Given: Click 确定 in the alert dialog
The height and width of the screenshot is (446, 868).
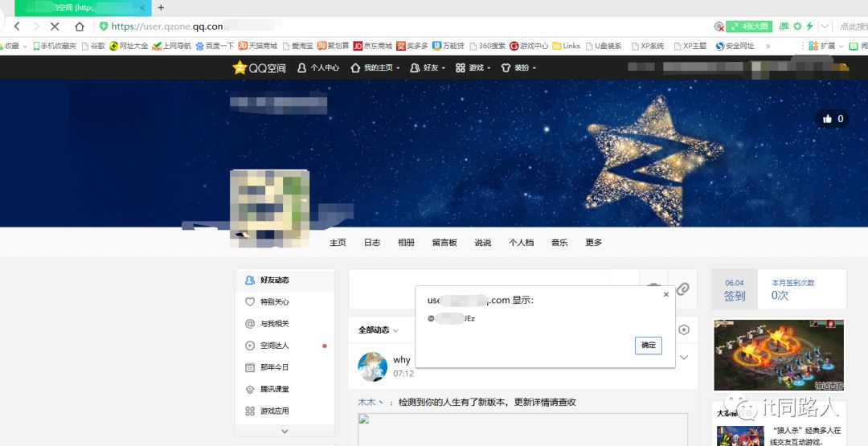Looking at the screenshot, I should pos(649,346).
